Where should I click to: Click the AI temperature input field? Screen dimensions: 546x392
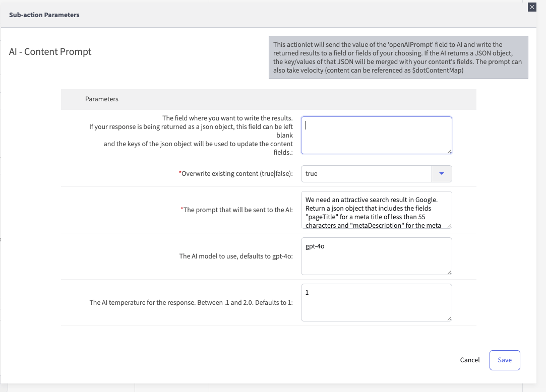click(x=376, y=302)
